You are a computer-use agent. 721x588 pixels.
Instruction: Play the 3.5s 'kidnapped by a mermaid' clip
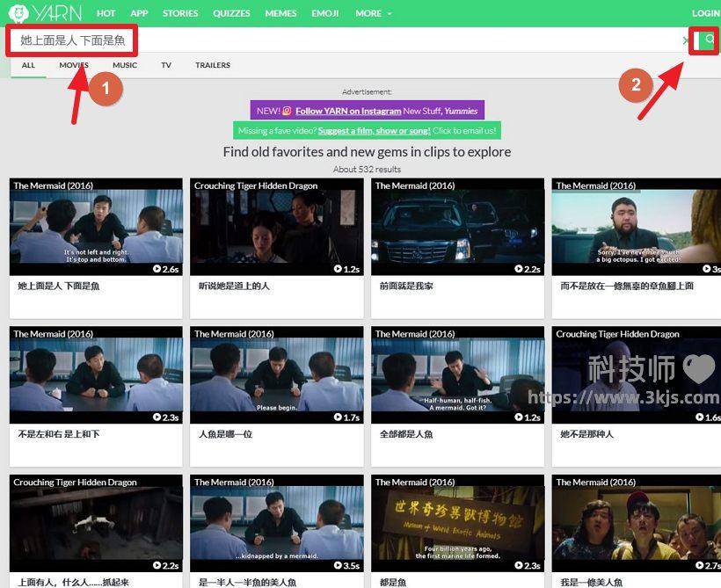pos(338,565)
